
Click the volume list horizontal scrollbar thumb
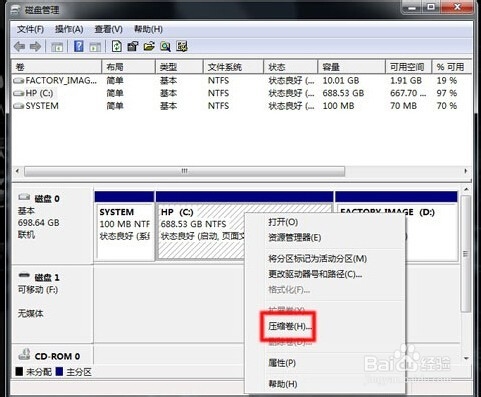click(x=184, y=171)
